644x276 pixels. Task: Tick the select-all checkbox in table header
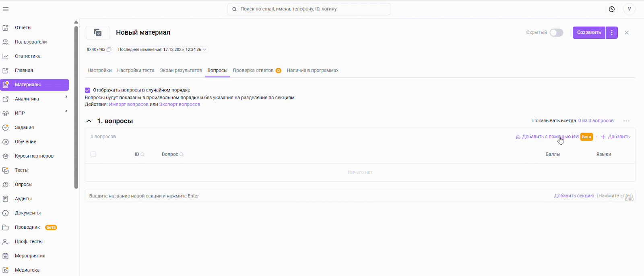(93, 154)
